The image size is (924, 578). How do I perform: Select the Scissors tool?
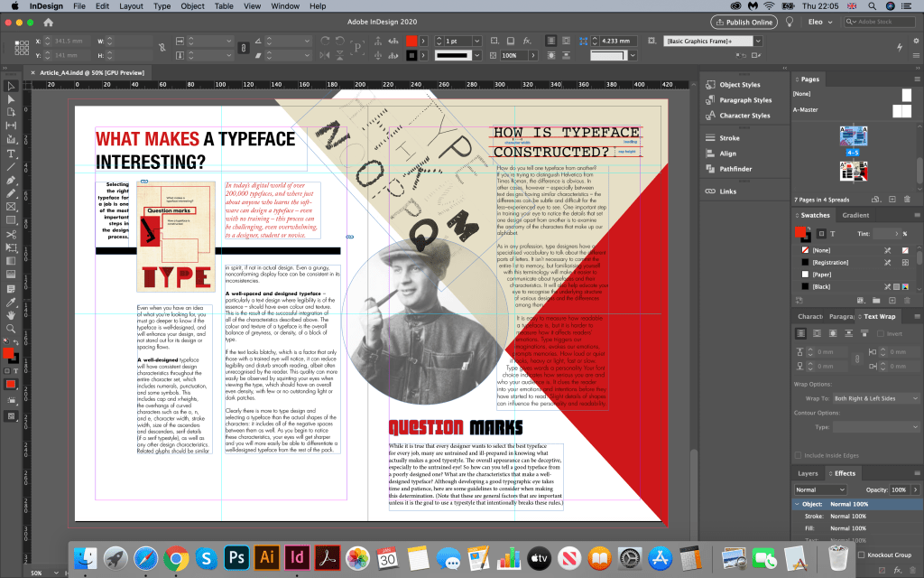point(12,234)
